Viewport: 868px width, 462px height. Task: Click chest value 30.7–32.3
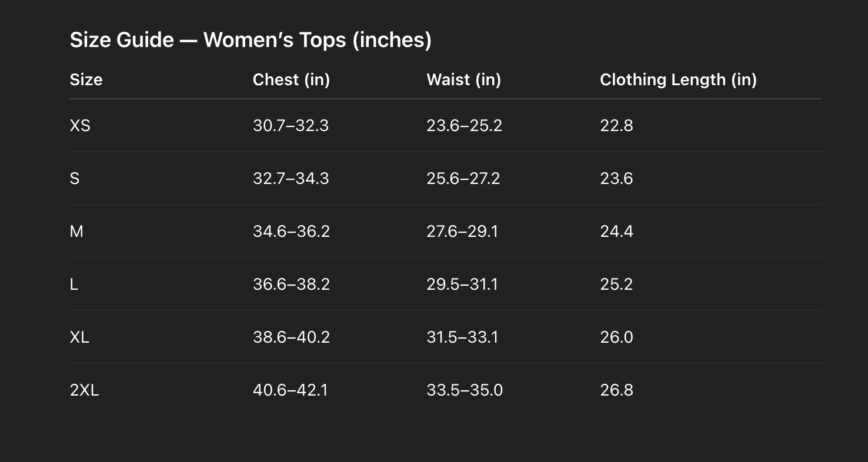pyautogui.click(x=291, y=126)
